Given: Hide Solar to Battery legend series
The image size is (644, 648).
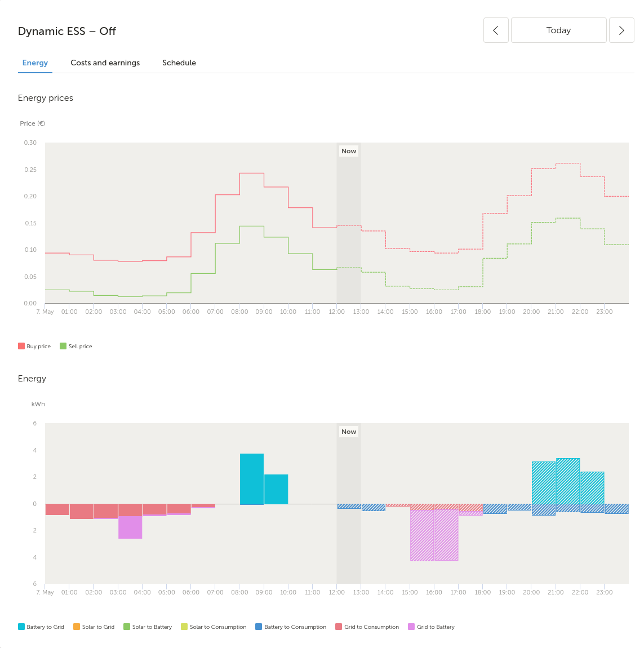Looking at the screenshot, I should click(148, 627).
